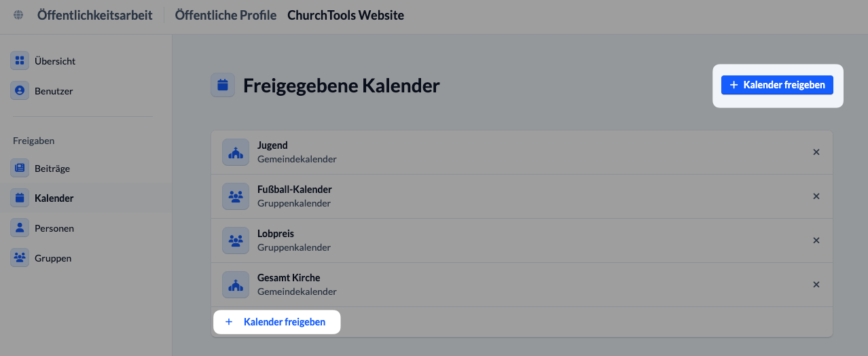This screenshot has width=868, height=356.
Task: Click the Fußball-Kalender group icon
Action: pos(236,196)
